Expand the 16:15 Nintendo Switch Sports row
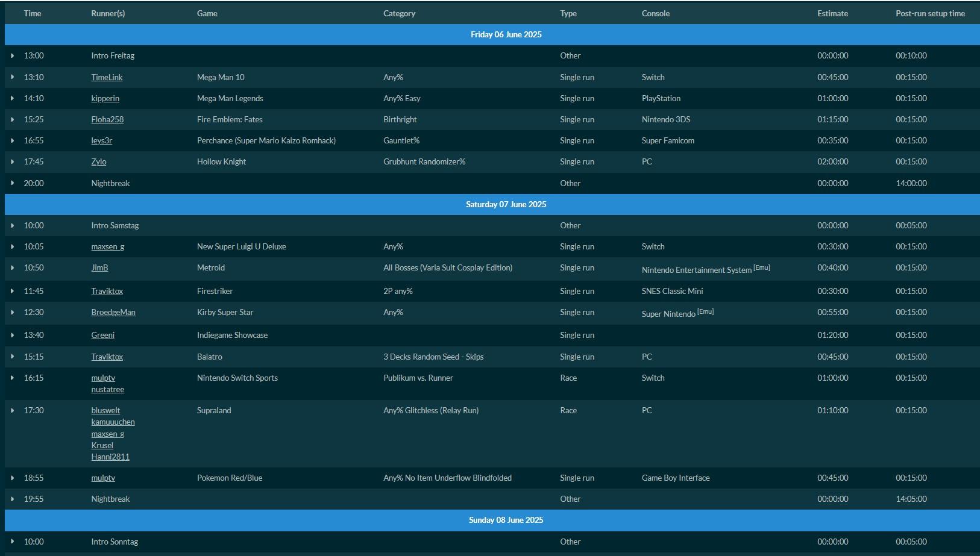The width and height of the screenshot is (980, 556). 12,378
